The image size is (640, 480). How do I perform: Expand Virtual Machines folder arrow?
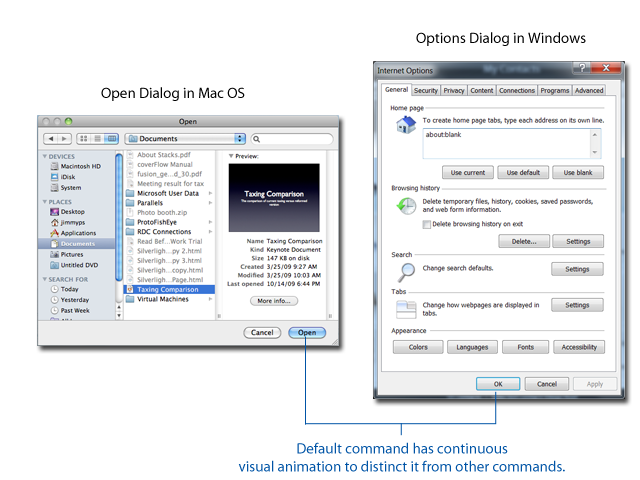211,299
